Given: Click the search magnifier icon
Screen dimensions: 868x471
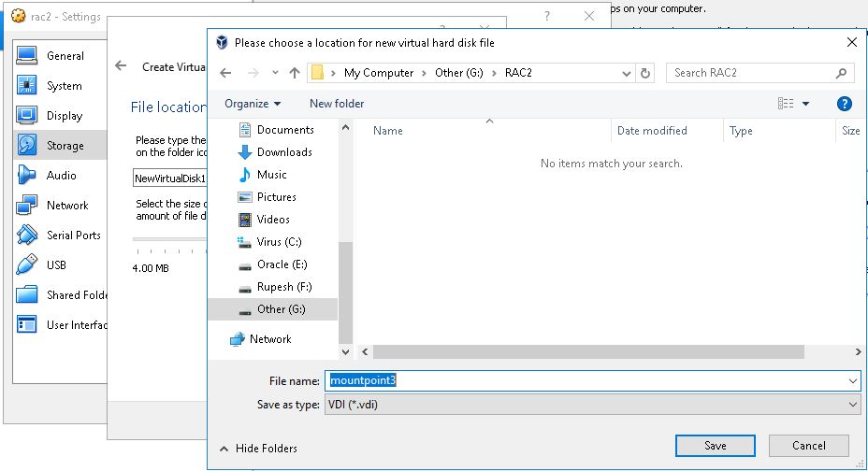Looking at the screenshot, I should [842, 73].
